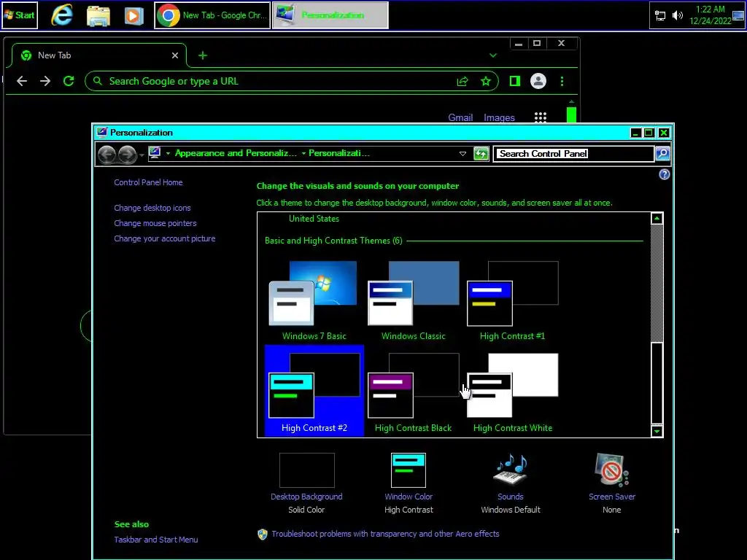747x560 pixels.
Task: Select High Contrast Black theme
Action: (413, 391)
